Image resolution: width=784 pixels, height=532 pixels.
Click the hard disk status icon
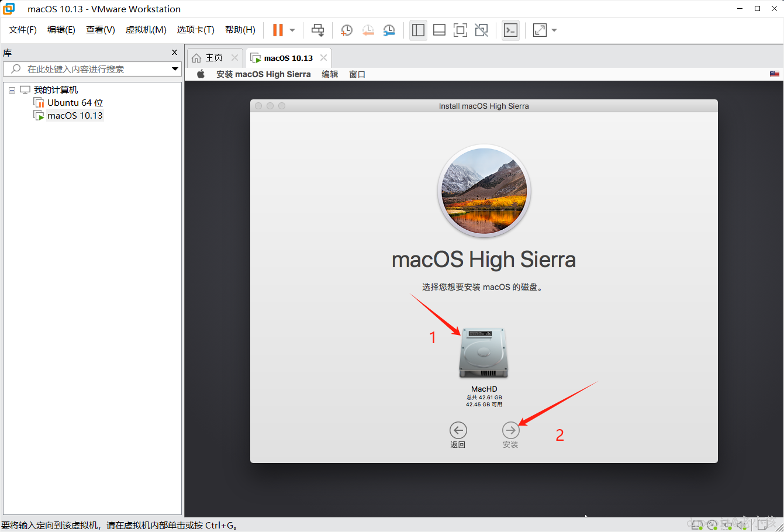[697, 525]
